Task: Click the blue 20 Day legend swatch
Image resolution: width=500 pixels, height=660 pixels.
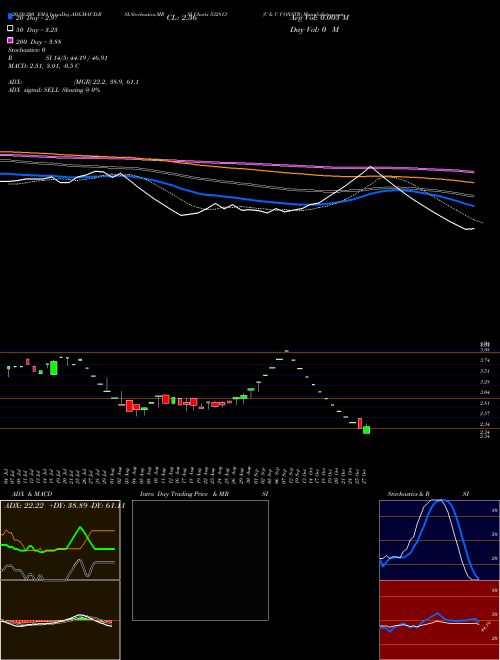Action: [x=10, y=16]
